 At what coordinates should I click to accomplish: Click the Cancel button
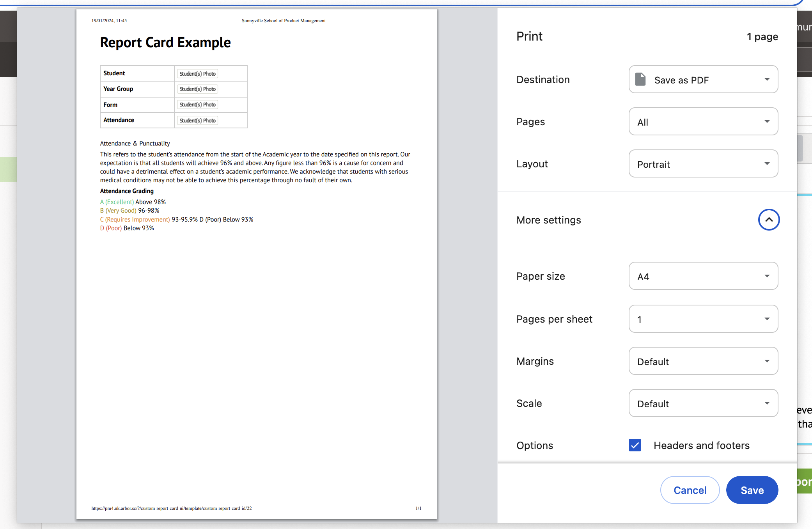point(690,490)
